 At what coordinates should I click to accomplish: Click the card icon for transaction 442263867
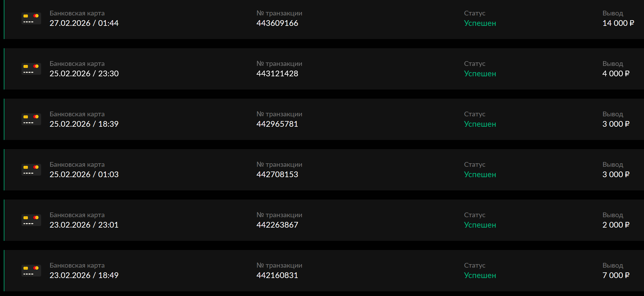click(x=31, y=220)
